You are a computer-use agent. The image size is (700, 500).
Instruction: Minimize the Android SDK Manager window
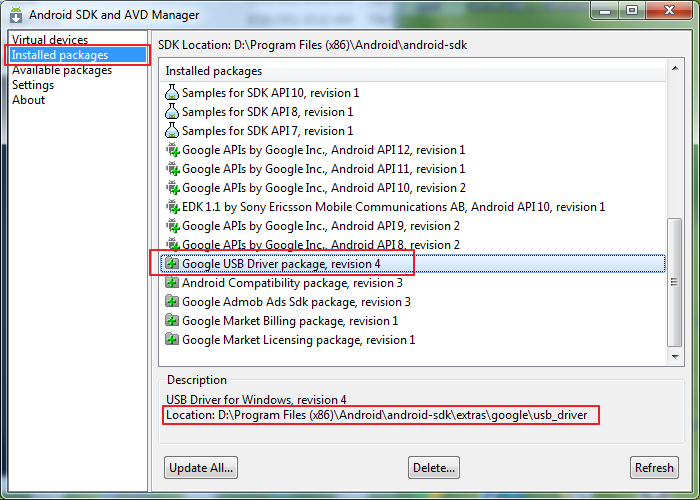[605, 11]
